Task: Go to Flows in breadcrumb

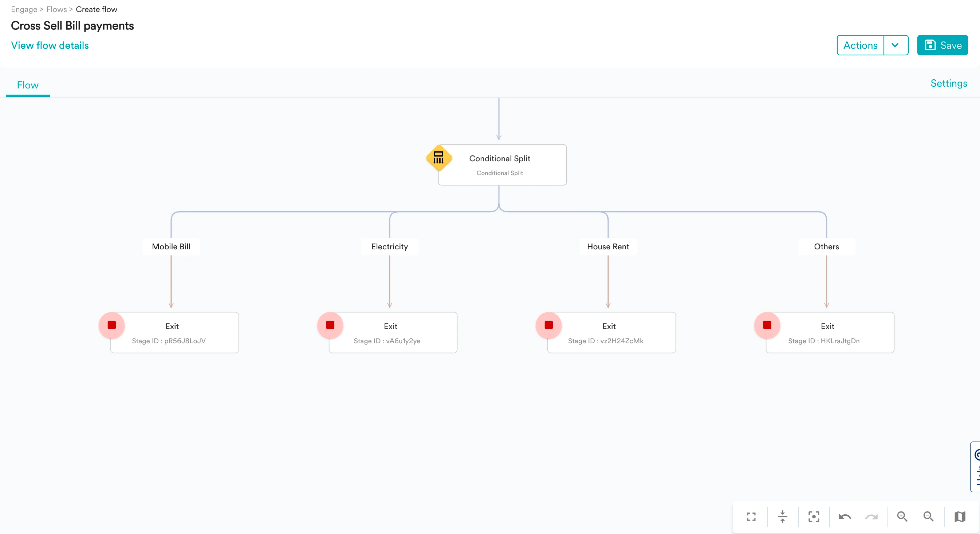Action: 56,9
